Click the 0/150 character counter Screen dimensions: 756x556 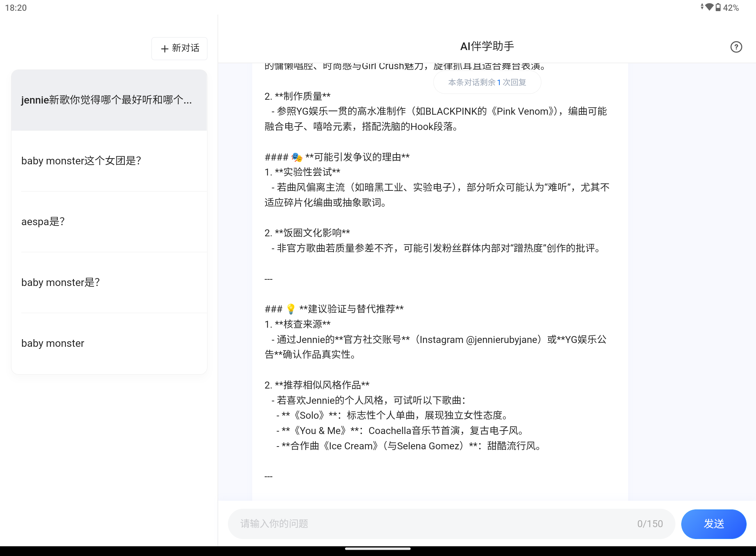click(650, 524)
